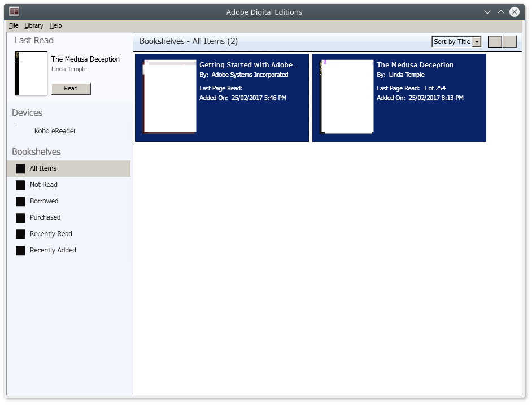The width and height of the screenshot is (532, 405).
Task: Select the Borrowed bookshelf icon
Action: [20, 201]
